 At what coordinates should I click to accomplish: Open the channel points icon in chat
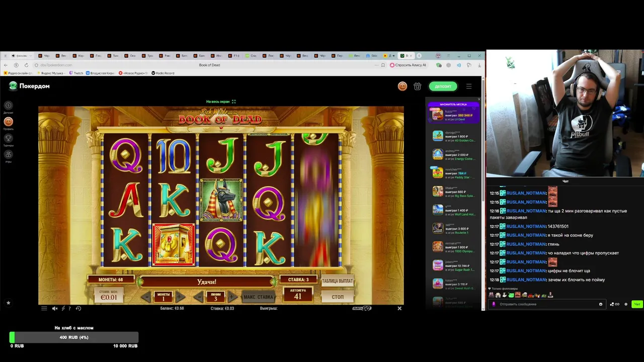point(614,304)
